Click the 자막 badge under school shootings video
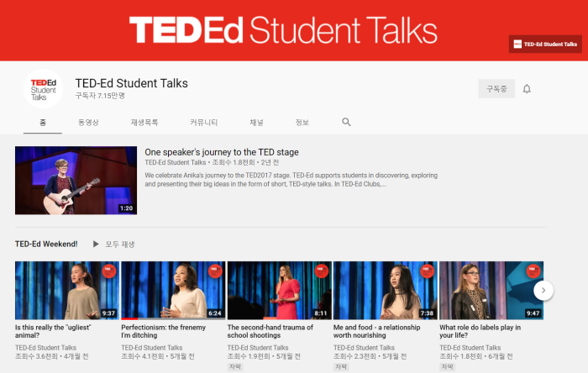Screen dimensions: 588x373 pyautogui.click(x=235, y=366)
